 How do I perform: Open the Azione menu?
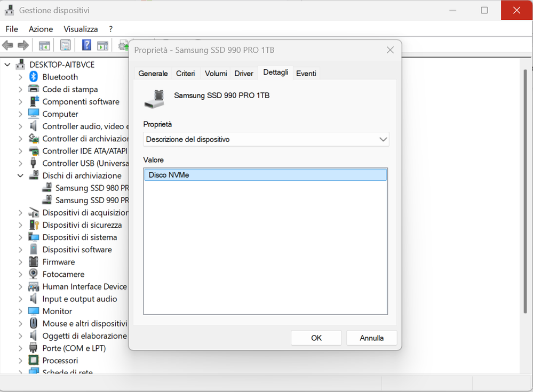point(41,29)
